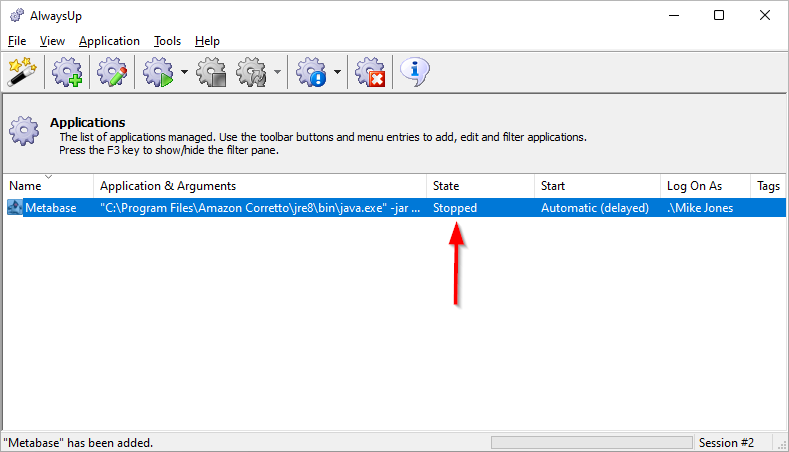The image size is (789, 452).
Task: Expand the start application dropdown arrow
Action: pos(184,72)
